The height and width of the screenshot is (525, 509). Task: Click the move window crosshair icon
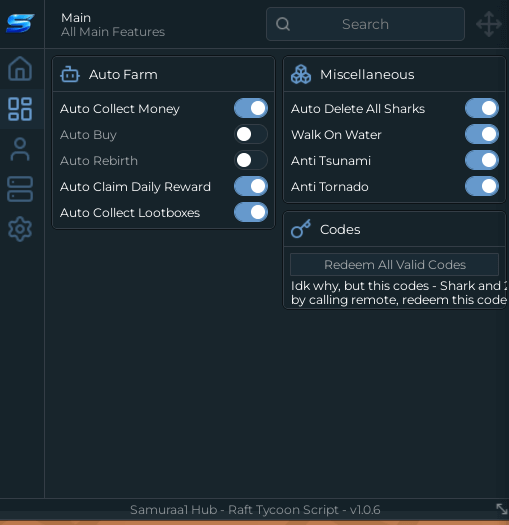pyautogui.click(x=489, y=24)
